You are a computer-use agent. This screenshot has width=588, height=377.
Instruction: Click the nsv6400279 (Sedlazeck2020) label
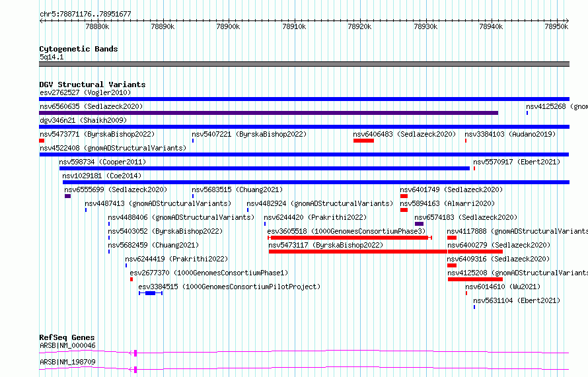click(x=499, y=245)
